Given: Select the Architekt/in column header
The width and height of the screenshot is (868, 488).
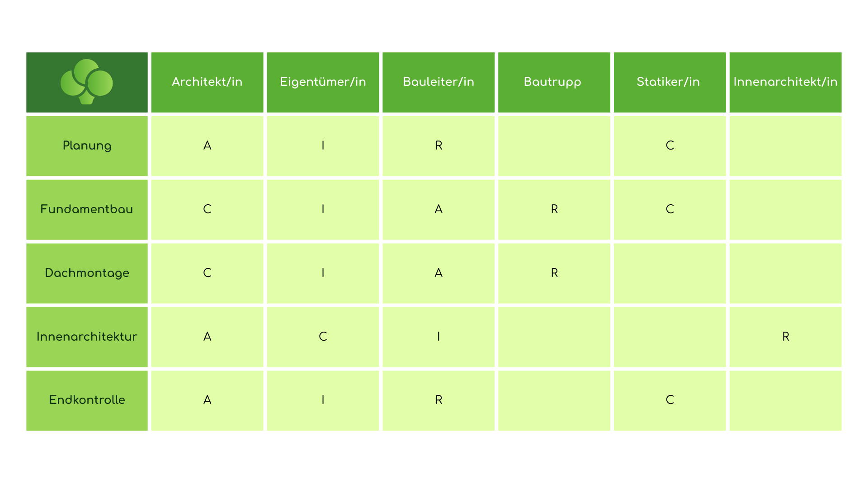Looking at the screenshot, I should (207, 82).
